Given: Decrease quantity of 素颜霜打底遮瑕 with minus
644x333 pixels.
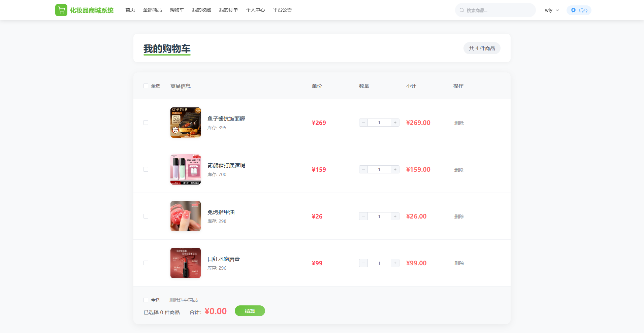Looking at the screenshot, I should pyautogui.click(x=363, y=169).
